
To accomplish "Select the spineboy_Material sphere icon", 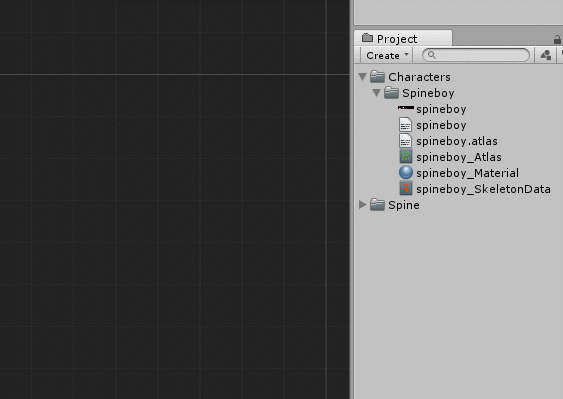I will coord(406,172).
